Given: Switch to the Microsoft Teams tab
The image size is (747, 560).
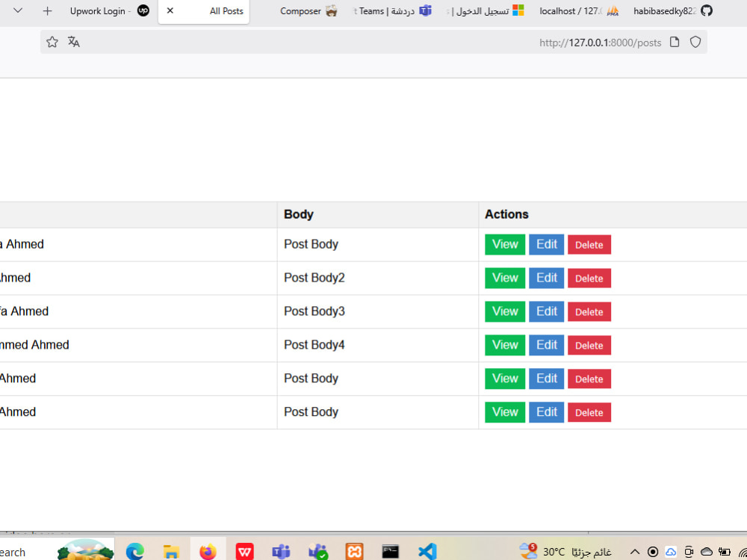Looking at the screenshot, I should [393, 11].
